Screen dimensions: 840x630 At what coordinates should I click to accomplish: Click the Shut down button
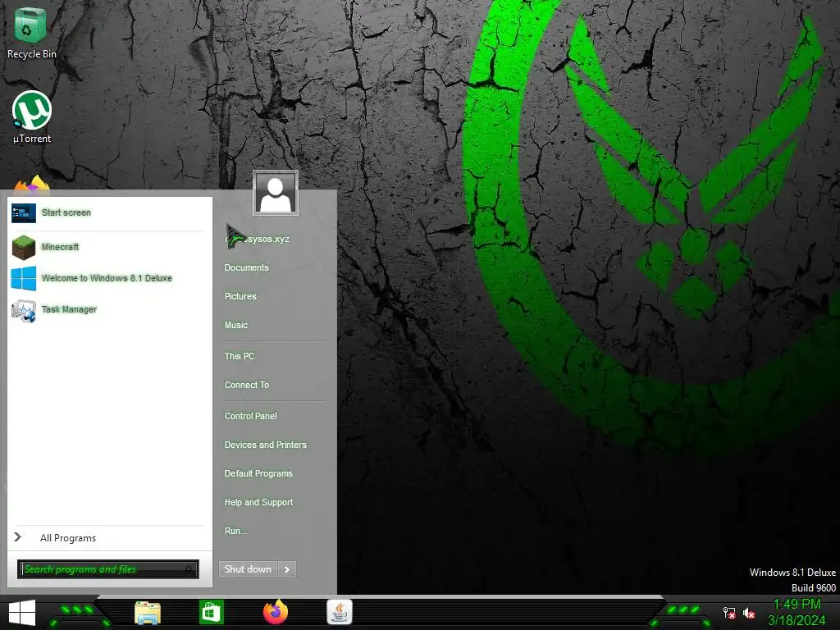tap(248, 569)
